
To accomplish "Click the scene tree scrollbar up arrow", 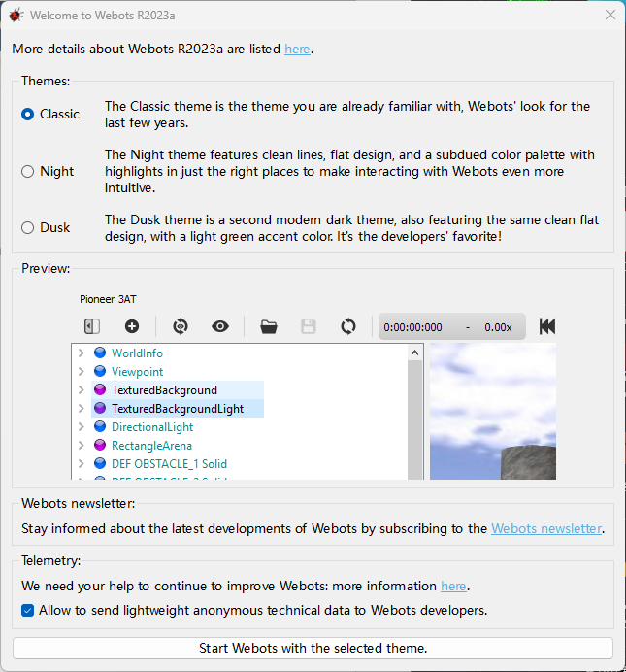I will (414, 353).
